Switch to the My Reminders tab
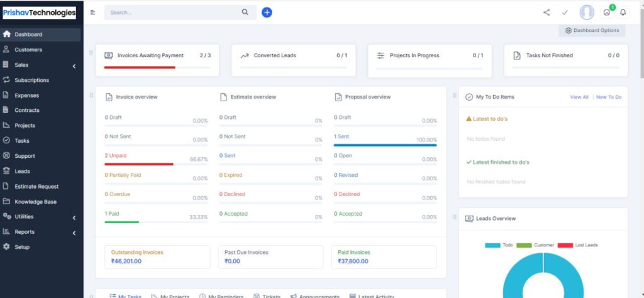This screenshot has height=298, width=644. (x=221, y=295)
